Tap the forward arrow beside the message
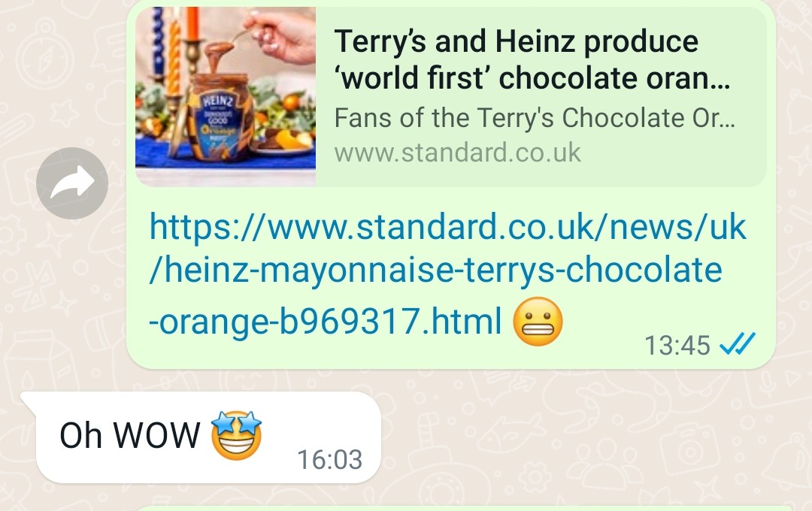 click(72, 183)
